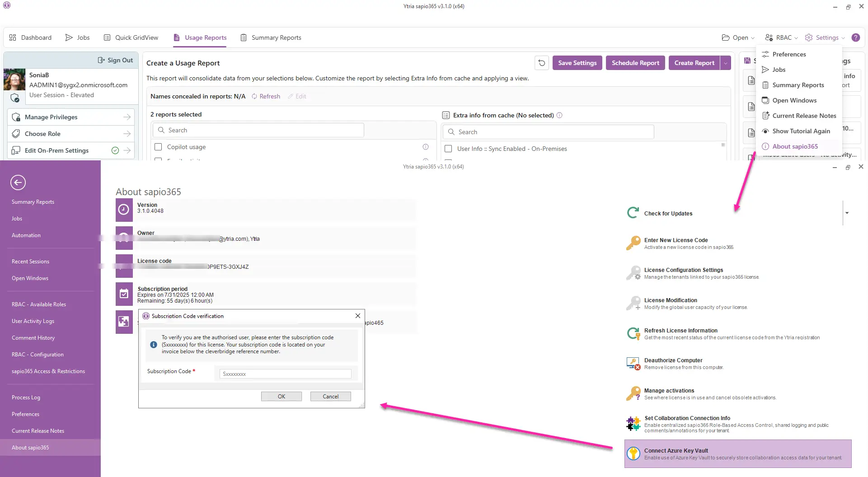The image size is (868, 477).
Task: Click the reports Search field
Action: (258, 130)
